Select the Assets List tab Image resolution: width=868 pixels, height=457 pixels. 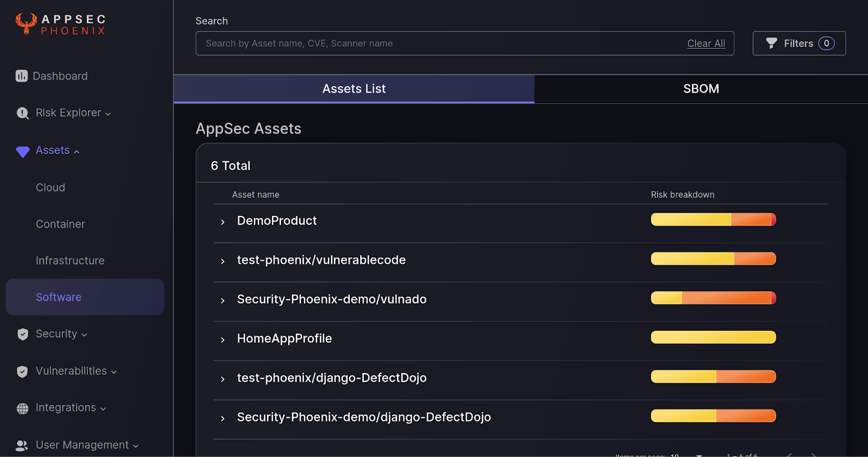click(354, 89)
